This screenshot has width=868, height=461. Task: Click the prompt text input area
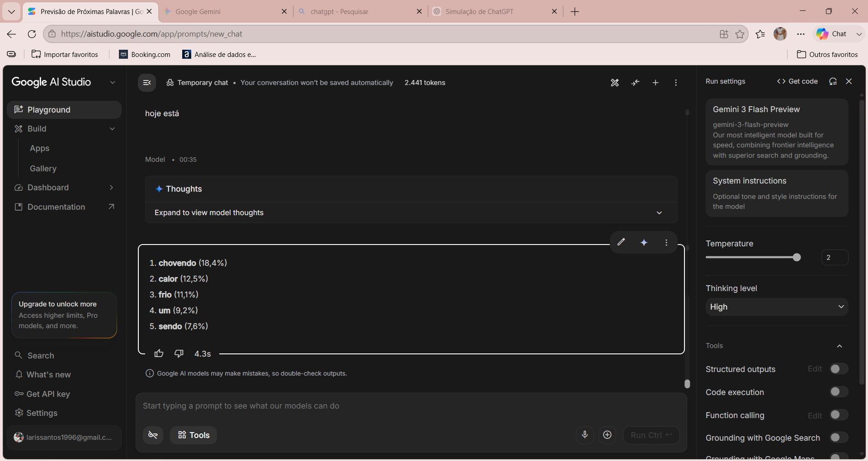[x=411, y=406]
